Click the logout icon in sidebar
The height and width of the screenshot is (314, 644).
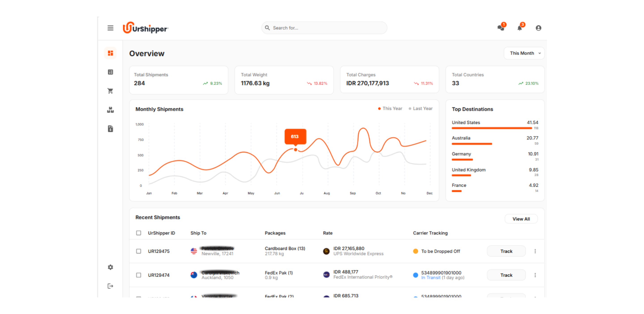tap(110, 286)
